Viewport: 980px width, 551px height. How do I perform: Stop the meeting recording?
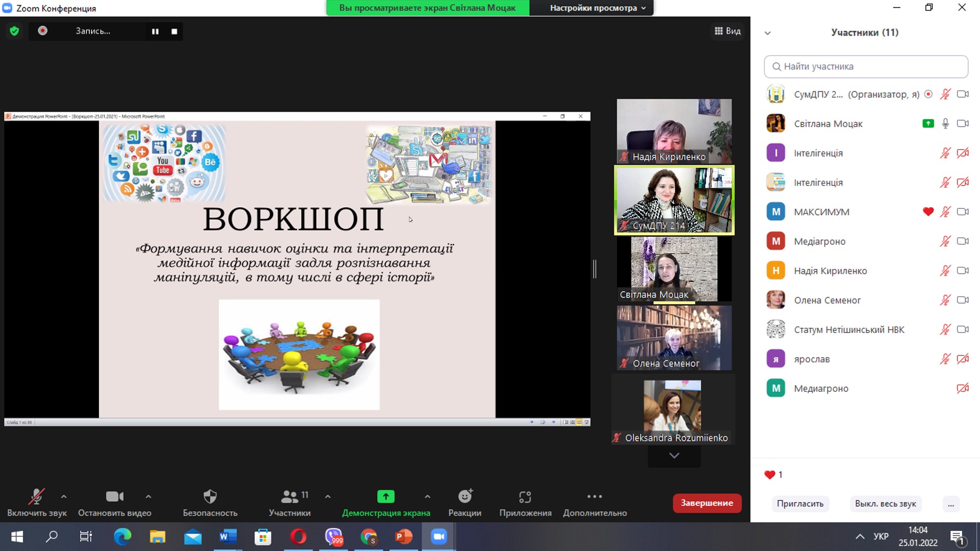tap(174, 31)
